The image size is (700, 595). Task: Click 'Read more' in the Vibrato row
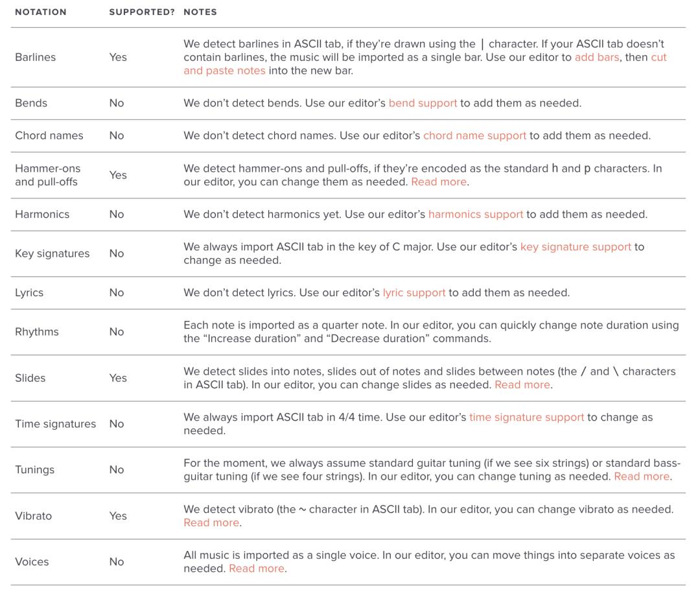211,522
